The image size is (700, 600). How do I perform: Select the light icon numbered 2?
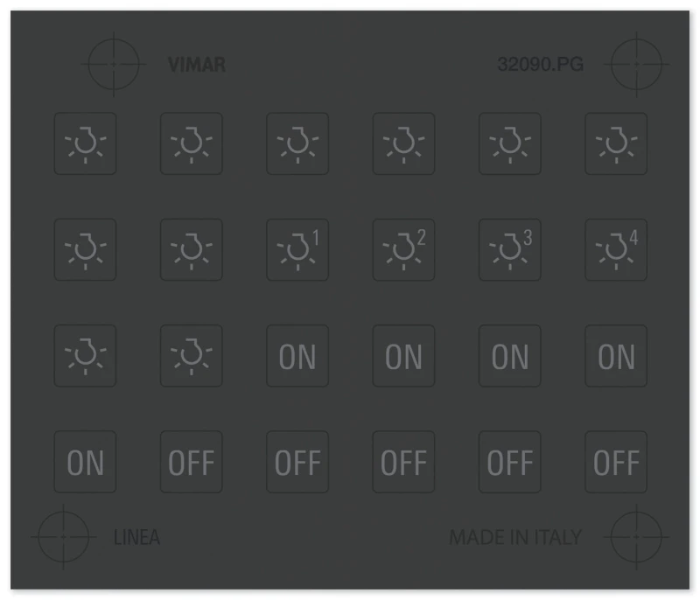click(x=403, y=250)
